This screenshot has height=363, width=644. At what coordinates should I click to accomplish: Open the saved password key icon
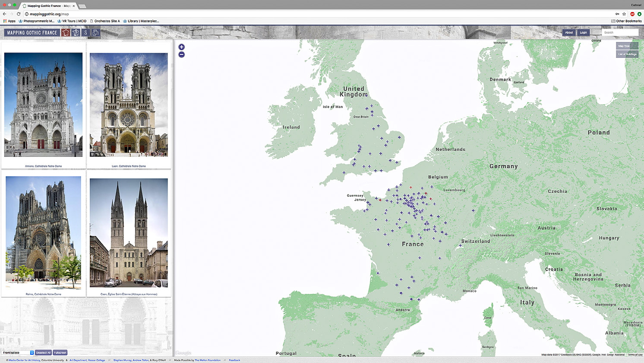click(x=617, y=14)
